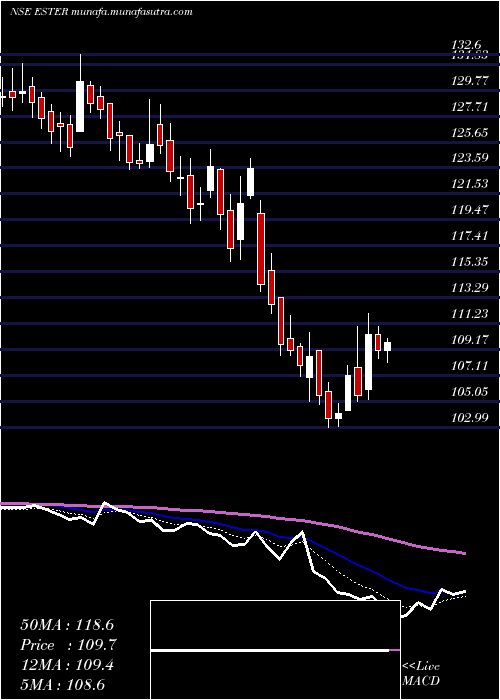
Task: Select the 132.6 price axis label
Action: (466, 45)
